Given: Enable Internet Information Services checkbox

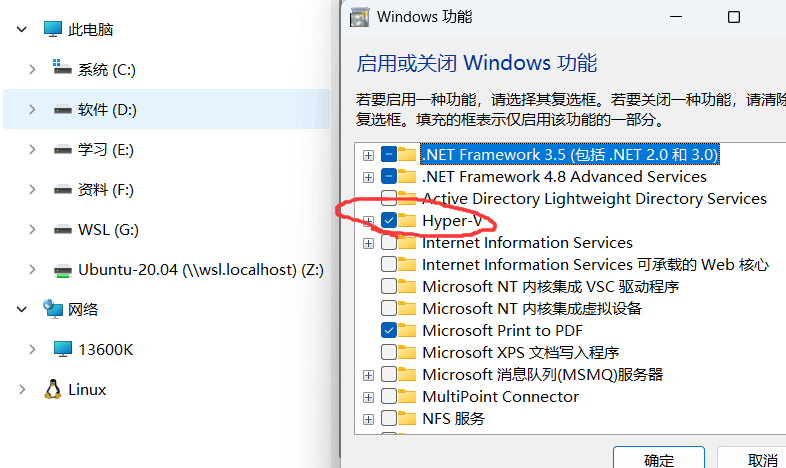Looking at the screenshot, I should coord(389,243).
